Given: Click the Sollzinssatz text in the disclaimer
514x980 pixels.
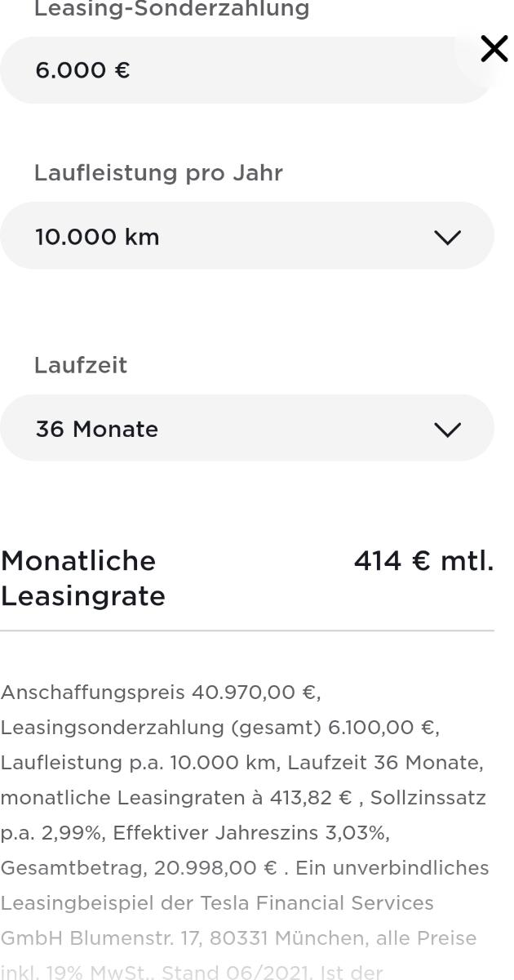Looking at the screenshot, I should click(428, 798).
